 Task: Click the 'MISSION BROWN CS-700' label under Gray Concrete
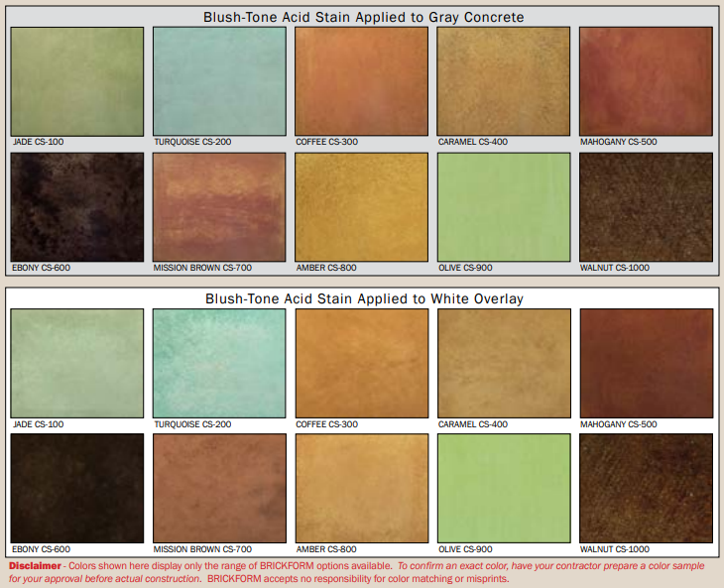point(202,268)
